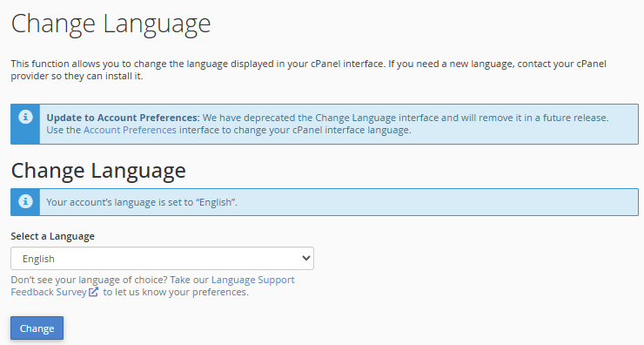Open the Select a Language dropdown

coord(162,258)
